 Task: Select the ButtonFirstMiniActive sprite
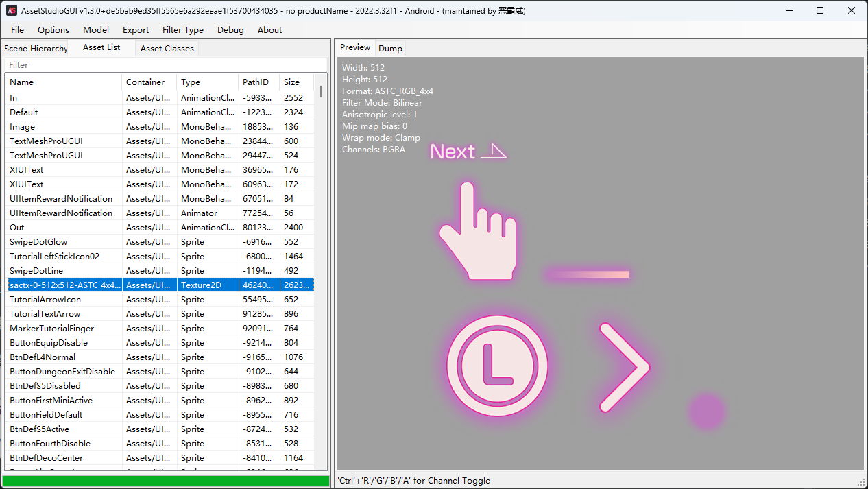tap(161, 401)
